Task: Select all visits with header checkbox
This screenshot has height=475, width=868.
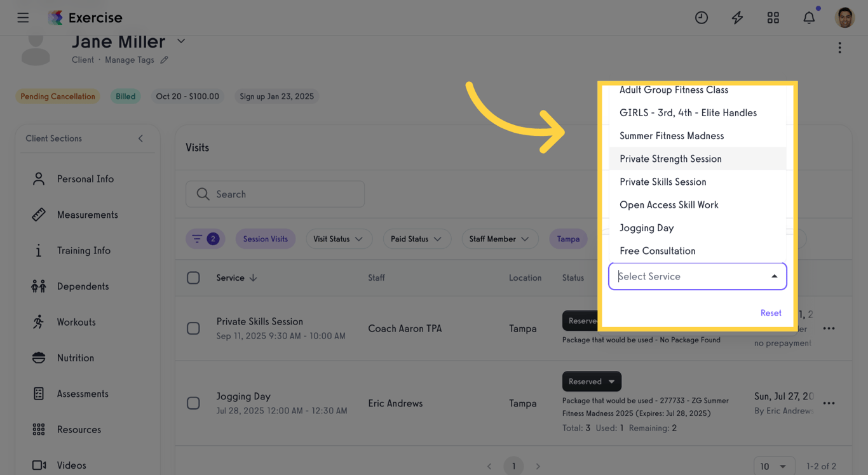Action: click(193, 278)
